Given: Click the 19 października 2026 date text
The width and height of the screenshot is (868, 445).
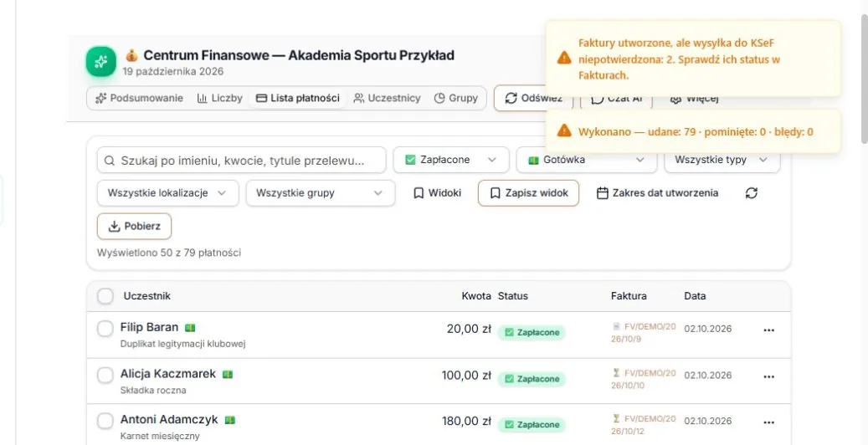Looking at the screenshot, I should tap(173, 71).
